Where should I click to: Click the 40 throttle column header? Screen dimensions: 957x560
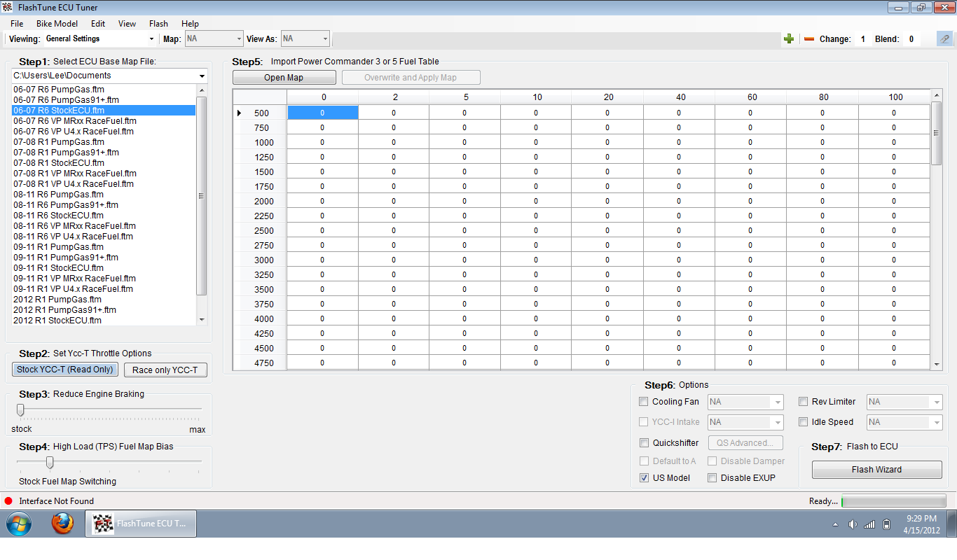[680, 97]
